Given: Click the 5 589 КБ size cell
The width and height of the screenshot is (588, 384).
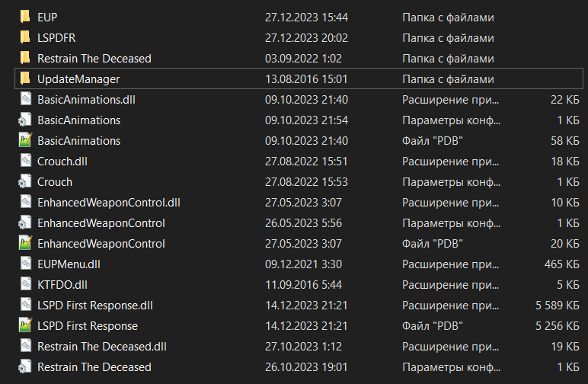Looking at the screenshot, I should (x=554, y=305).
